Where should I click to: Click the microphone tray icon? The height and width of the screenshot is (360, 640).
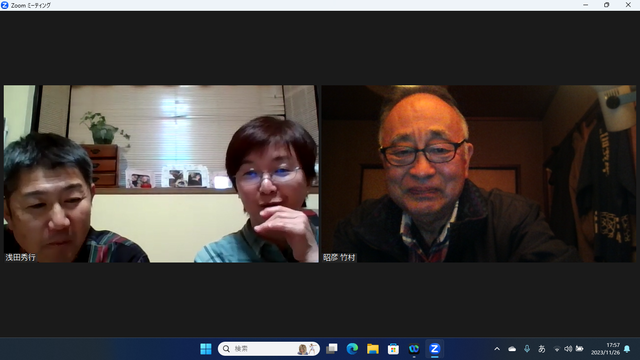pos(527,349)
